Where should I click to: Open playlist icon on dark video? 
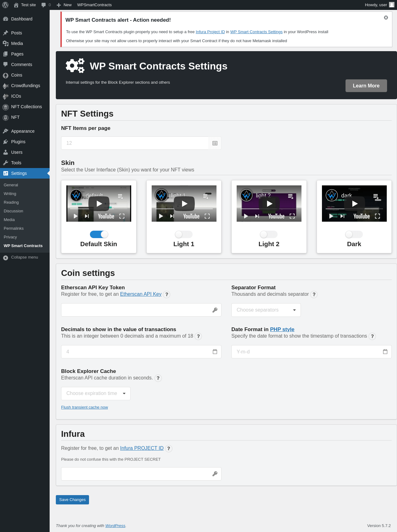click(376, 196)
